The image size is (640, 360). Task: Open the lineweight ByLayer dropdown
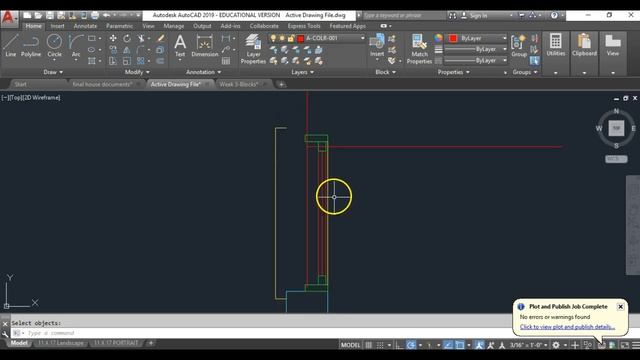click(476, 49)
